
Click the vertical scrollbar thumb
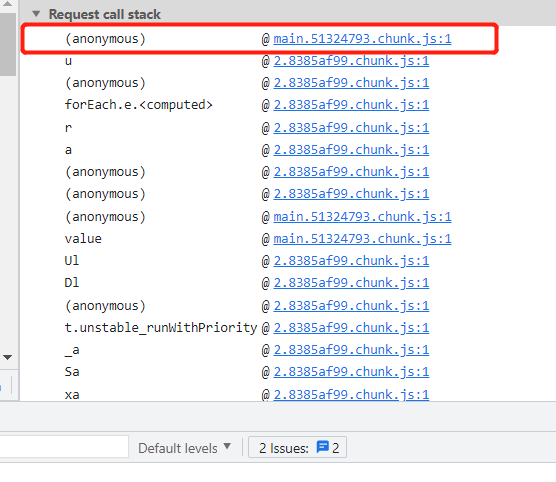[x=8, y=44]
